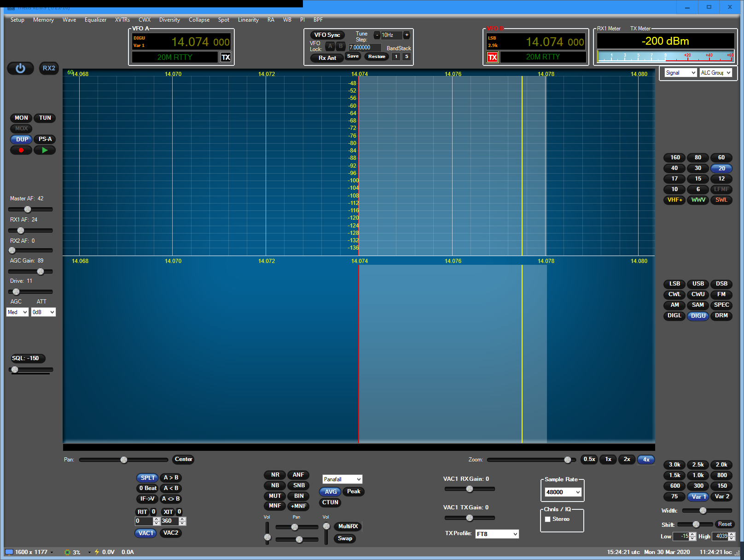Image resolution: width=744 pixels, height=560 pixels.
Task: Click the VFO Sync button
Action: pyautogui.click(x=327, y=35)
